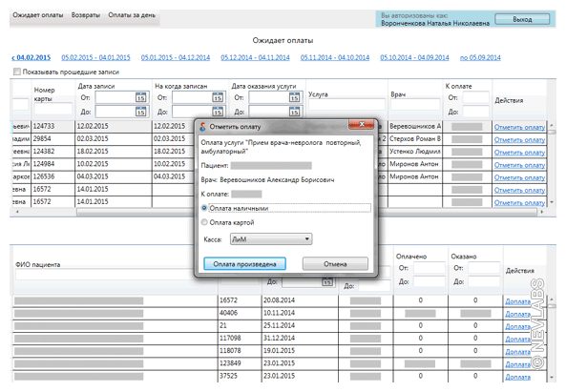The width and height of the screenshot is (566, 392).
Task: Click Отметить оплату for card 124733
Action: pos(519,127)
